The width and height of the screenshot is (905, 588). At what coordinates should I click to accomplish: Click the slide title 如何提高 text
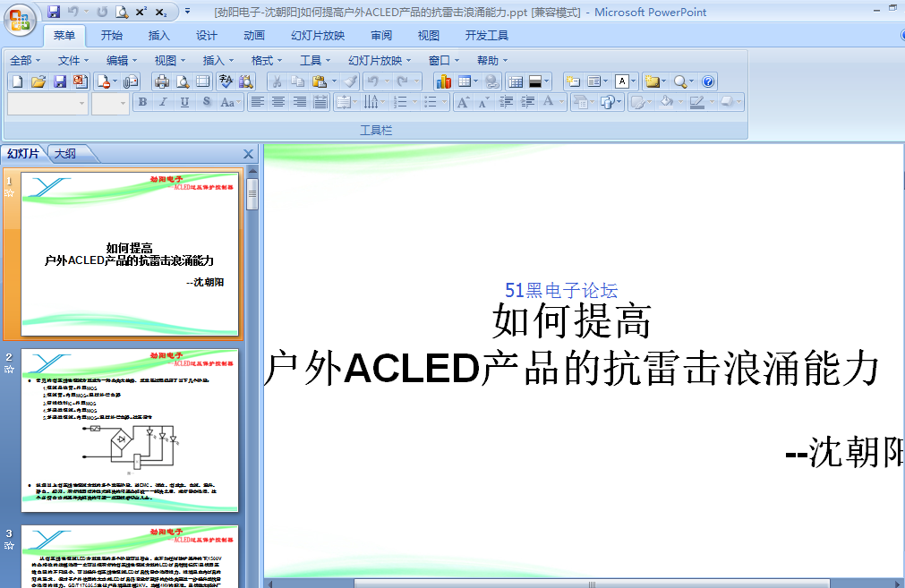click(571, 321)
